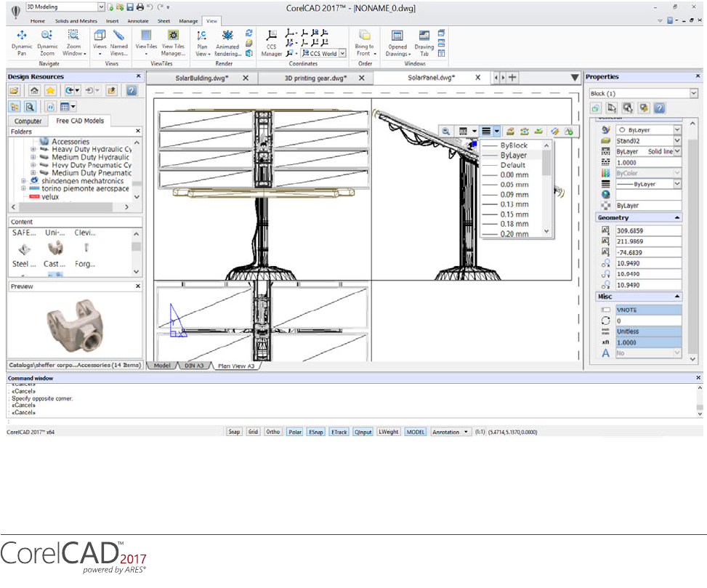The height and width of the screenshot is (588, 707).
Task: Switch to Free CAD Models tab
Action: point(80,121)
